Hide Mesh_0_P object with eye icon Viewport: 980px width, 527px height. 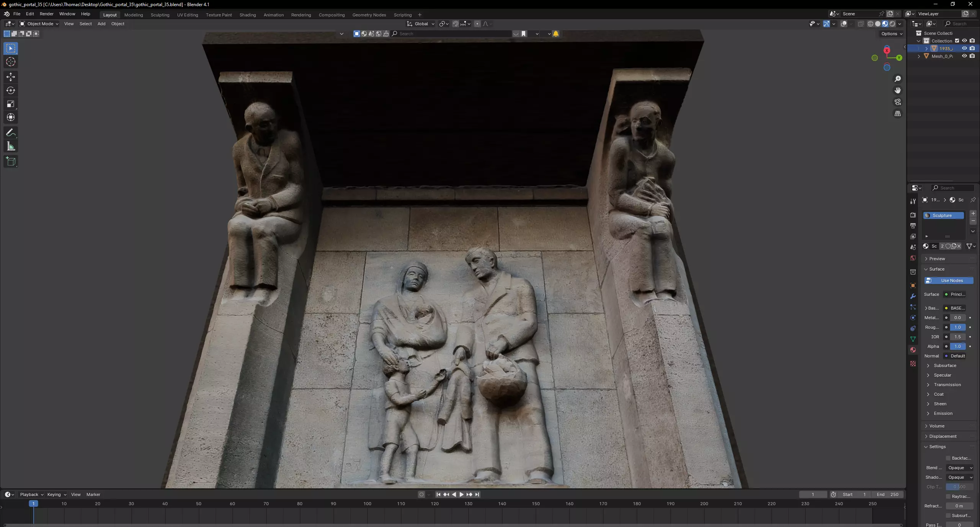(964, 56)
